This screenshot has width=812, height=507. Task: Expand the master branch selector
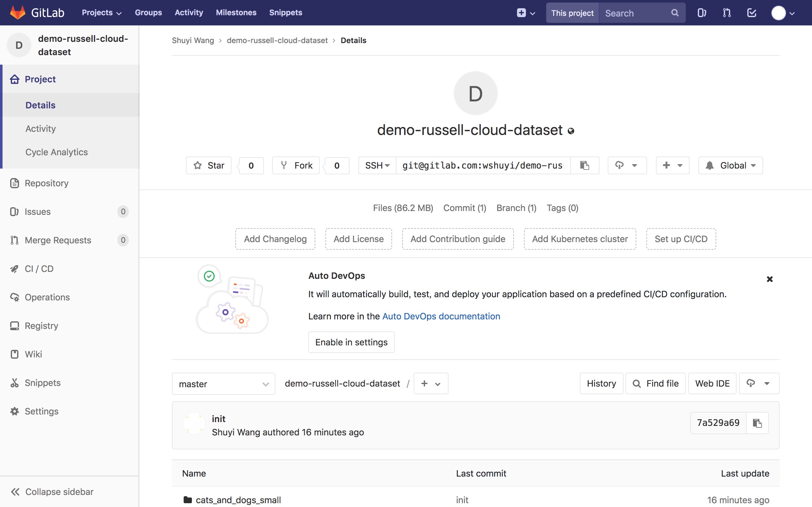pos(224,384)
